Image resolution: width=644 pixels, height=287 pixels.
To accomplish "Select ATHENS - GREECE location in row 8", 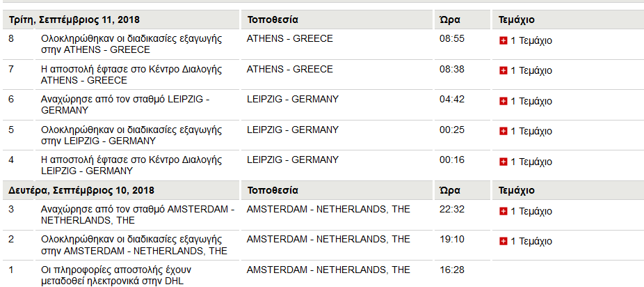I will (x=289, y=38).
